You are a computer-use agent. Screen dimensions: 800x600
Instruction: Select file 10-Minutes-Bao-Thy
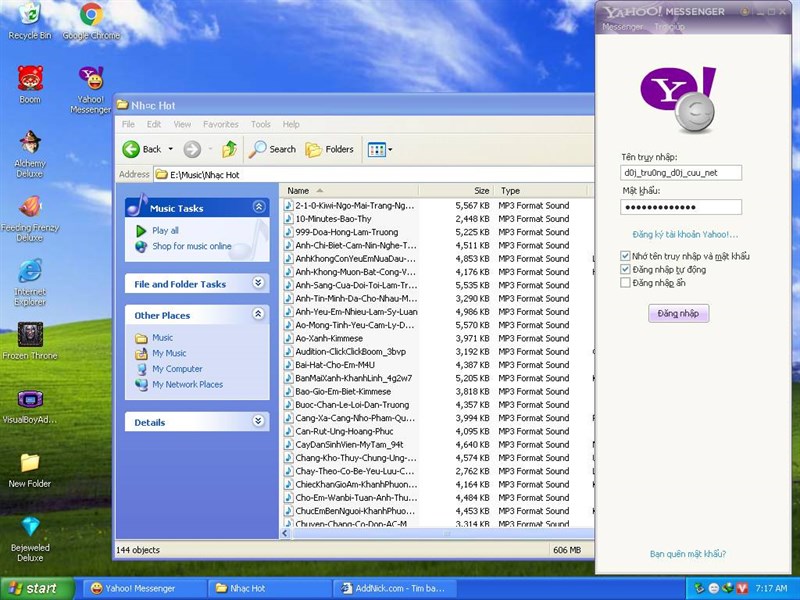333,219
